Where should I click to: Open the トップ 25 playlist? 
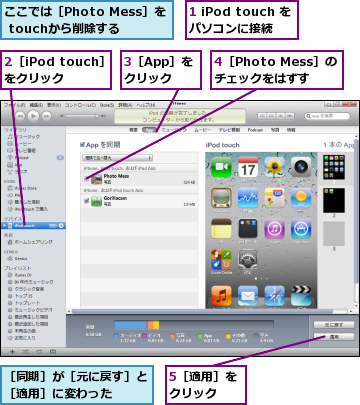click(x=20, y=296)
